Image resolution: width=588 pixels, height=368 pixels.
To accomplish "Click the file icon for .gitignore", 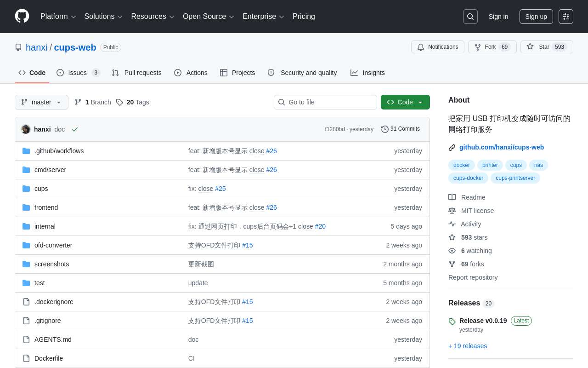I will (x=26, y=321).
